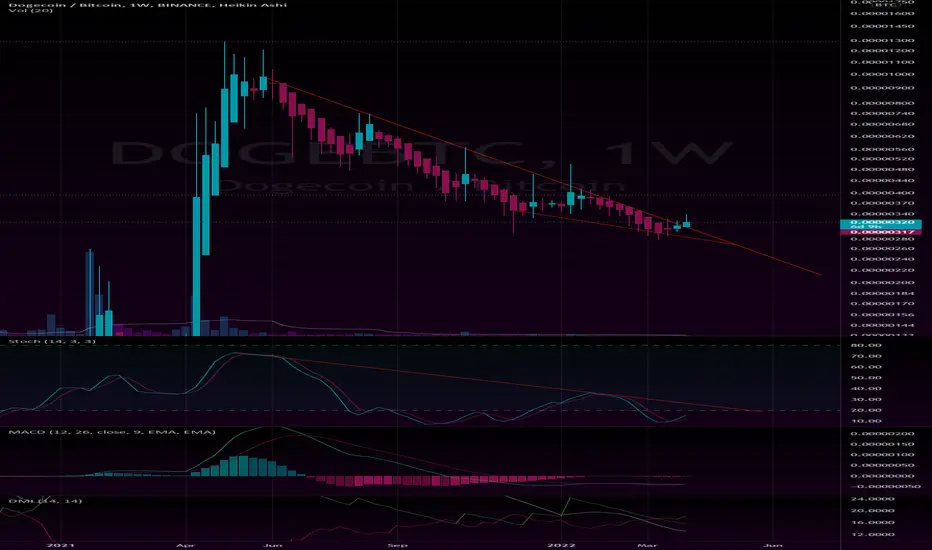
Task: Select the MACD (12, 26, close, 9, EMA, EMA) label
Action: point(112,432)
